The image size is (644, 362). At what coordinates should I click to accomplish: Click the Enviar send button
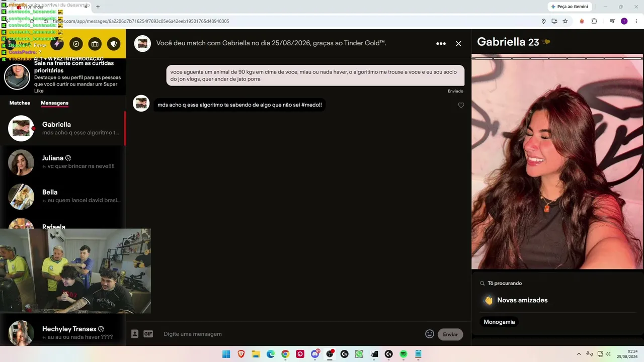(x=450, y=334)
